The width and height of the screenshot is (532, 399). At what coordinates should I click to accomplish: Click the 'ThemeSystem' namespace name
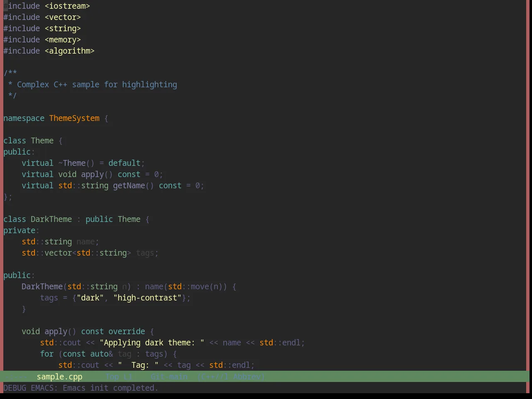tap(74, 118)
